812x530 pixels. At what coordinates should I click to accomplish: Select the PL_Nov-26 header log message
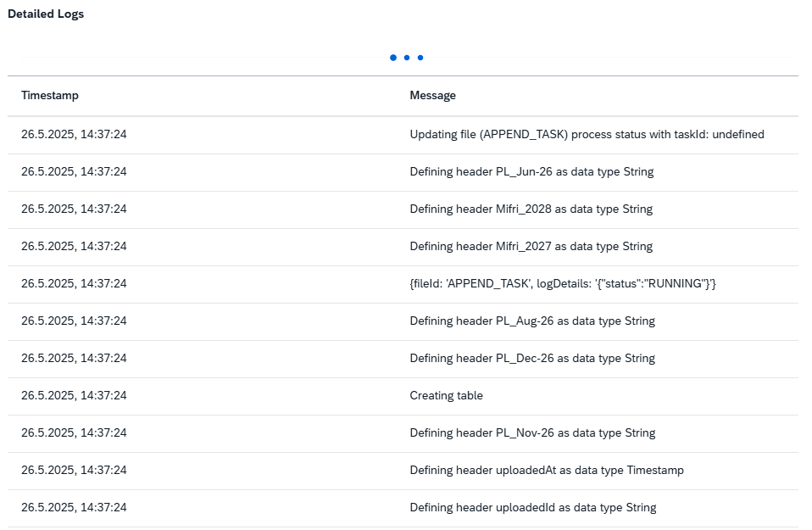tap(531, 433)
